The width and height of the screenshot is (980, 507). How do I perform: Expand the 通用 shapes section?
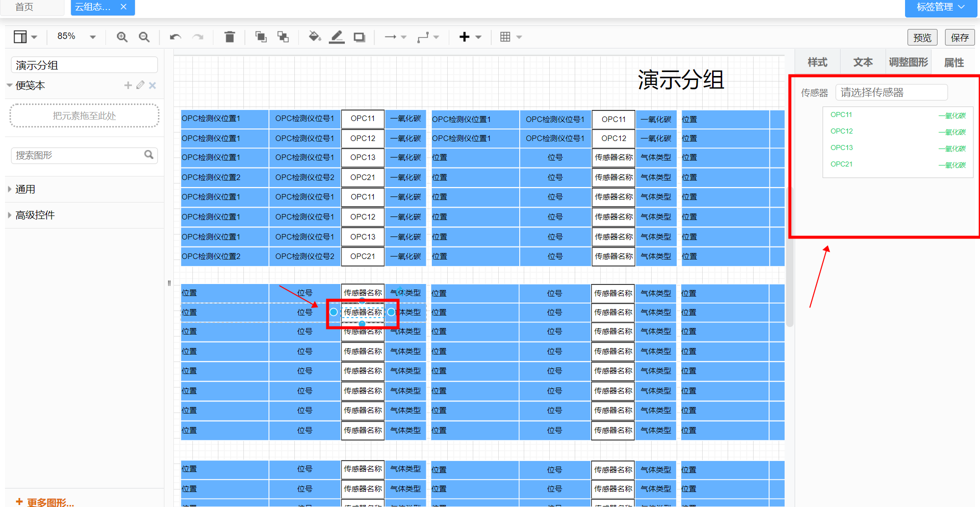tap(25, 189)
